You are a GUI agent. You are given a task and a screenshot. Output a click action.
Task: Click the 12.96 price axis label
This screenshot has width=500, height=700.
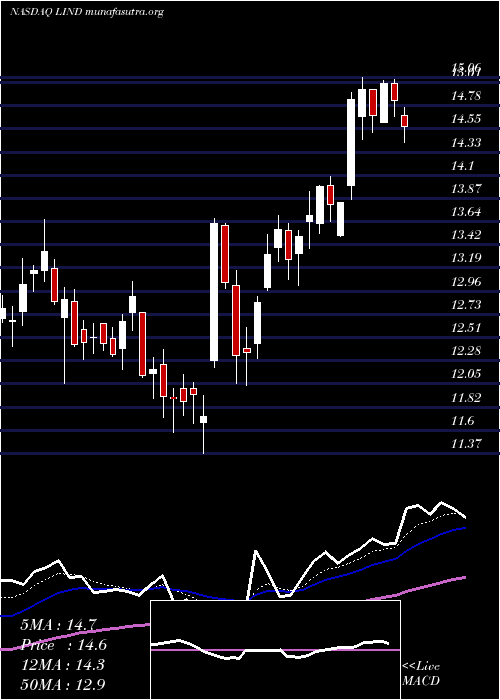point(466,282)
